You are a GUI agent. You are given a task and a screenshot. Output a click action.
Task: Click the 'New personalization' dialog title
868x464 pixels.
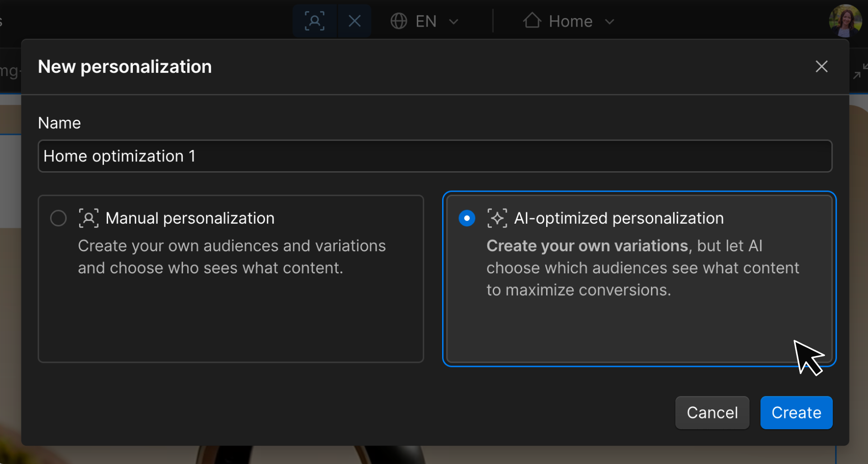point(125,66)
